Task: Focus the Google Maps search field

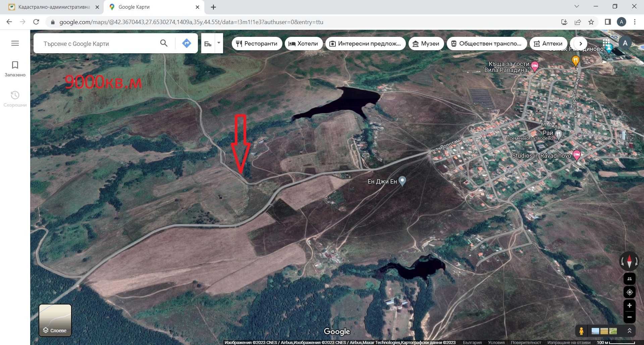Action: (x=97, y=44)
